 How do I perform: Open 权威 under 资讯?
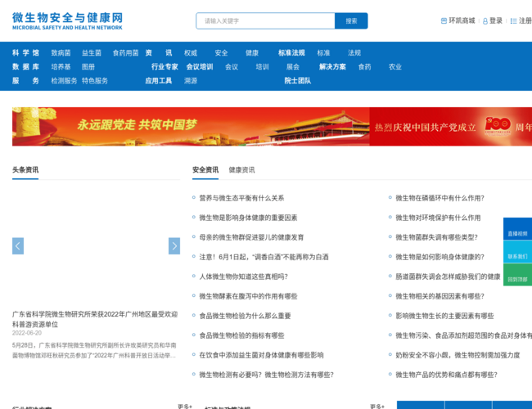pos(191,53)
